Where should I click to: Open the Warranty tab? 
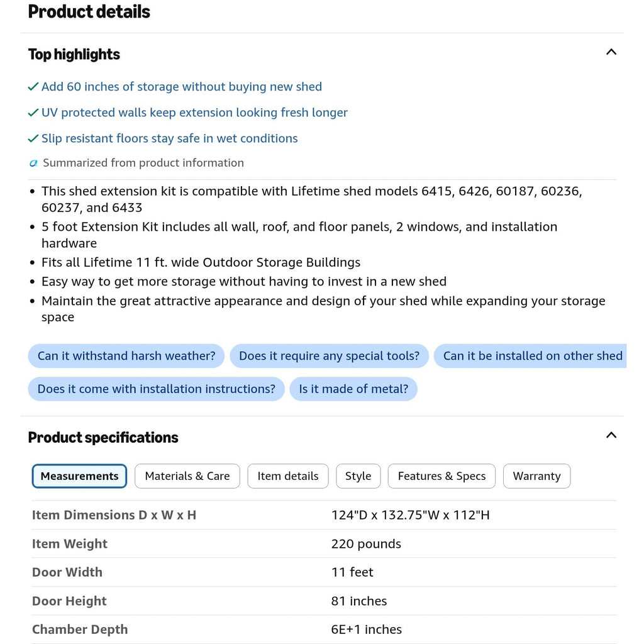(537, 476)
